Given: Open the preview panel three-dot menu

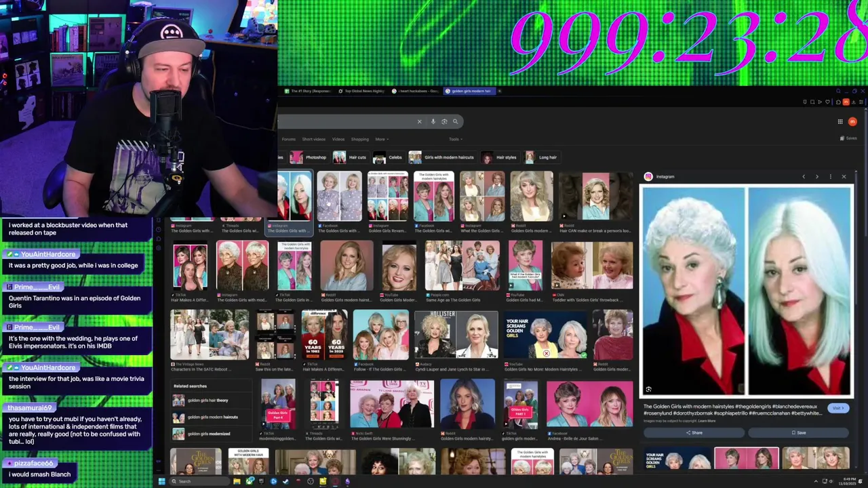Looking at the screenshot, I should 830,177.
